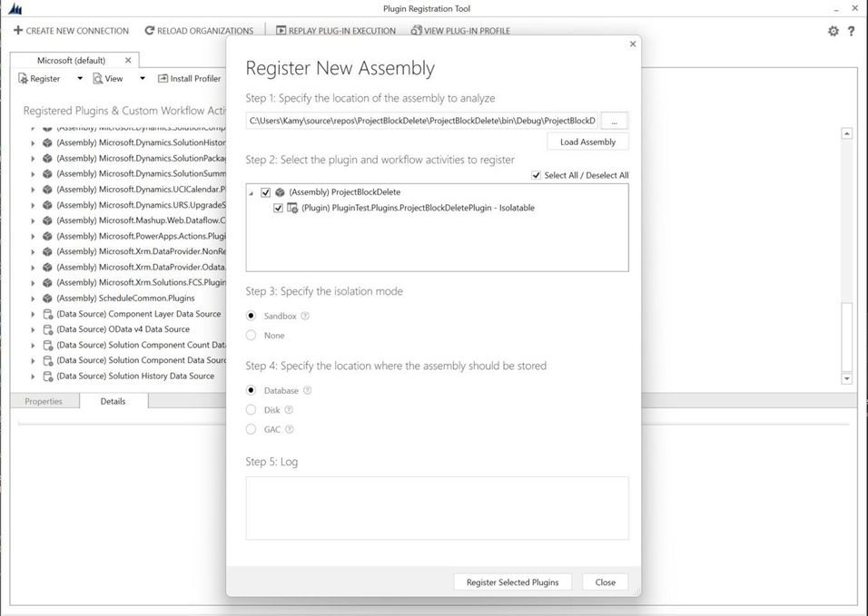Click Create New Connection menu item

(72, 31)
